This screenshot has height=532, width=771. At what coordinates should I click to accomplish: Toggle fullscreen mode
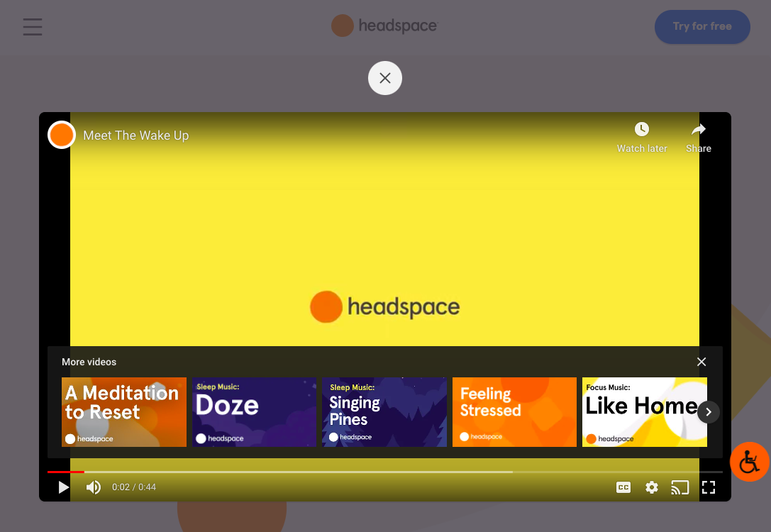709,487
